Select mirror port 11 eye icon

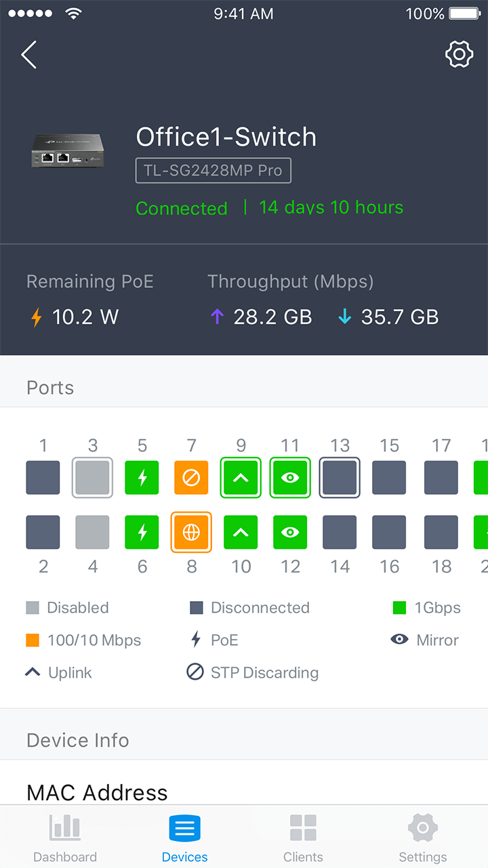[290, 478]
